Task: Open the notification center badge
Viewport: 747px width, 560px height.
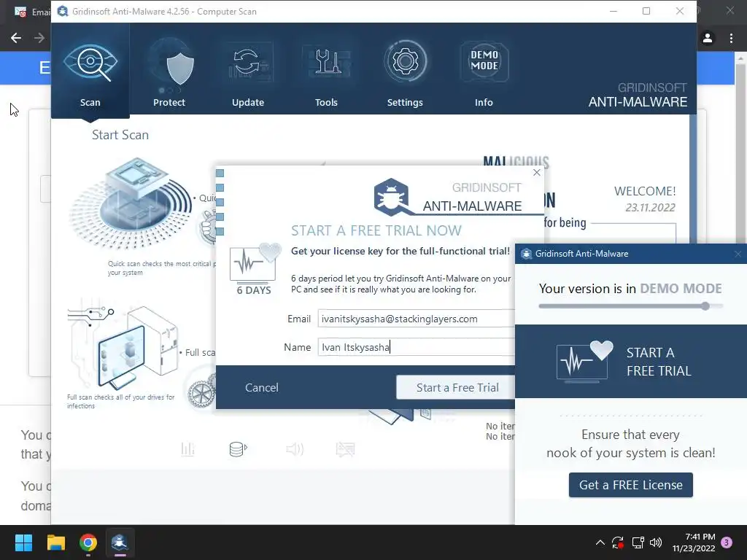Action: click(x=727, y=542)
